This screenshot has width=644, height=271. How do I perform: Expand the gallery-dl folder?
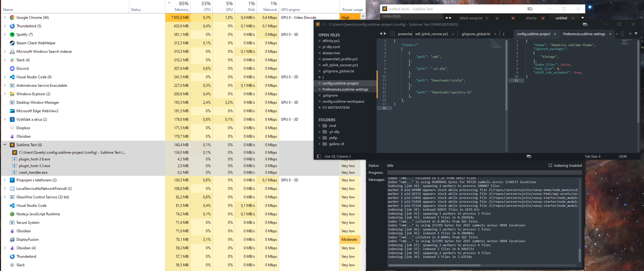tap(319, 144)
